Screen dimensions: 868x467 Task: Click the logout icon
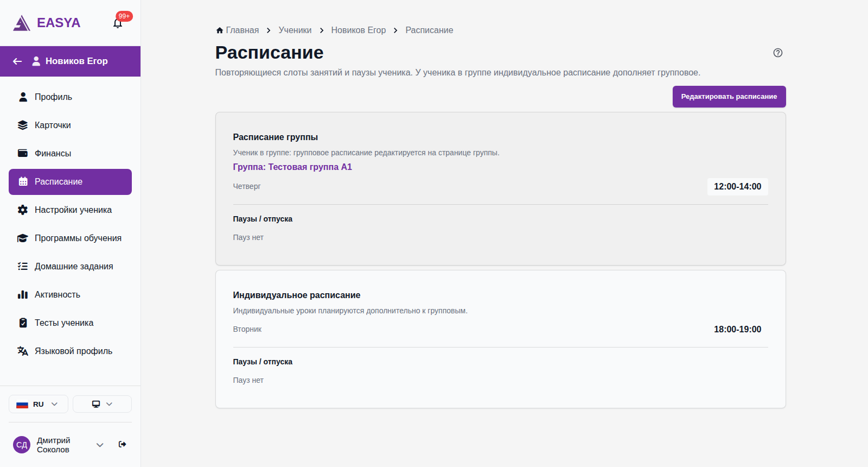[x=123, y=444]
